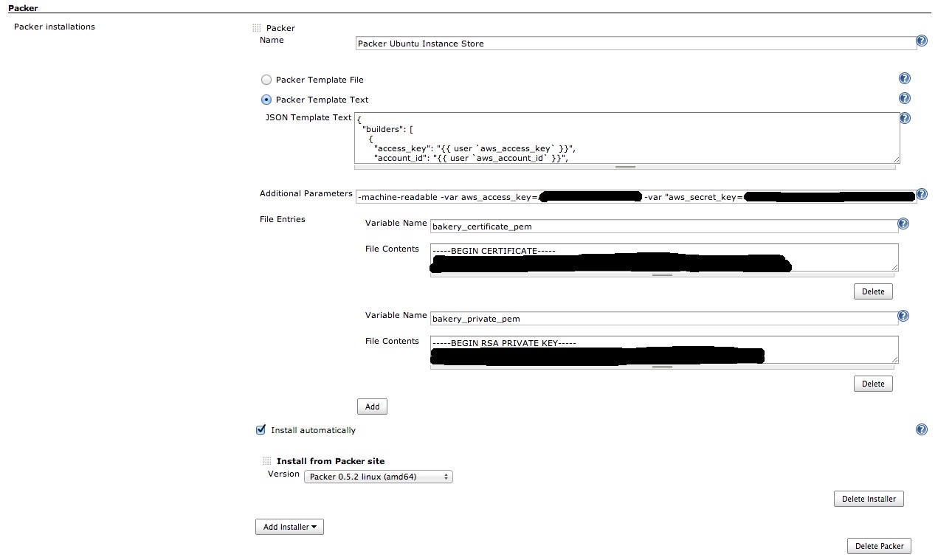The height and width of the screenshot is (560, 952).
Task: Delete the bakery_certificate_pem file entry
Action: click(x=873, y=291)
